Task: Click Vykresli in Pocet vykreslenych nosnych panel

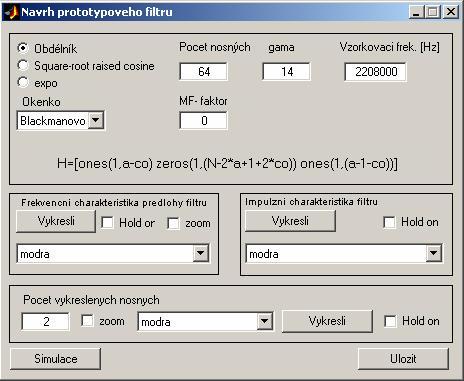Action: click(x=327, y=321)
